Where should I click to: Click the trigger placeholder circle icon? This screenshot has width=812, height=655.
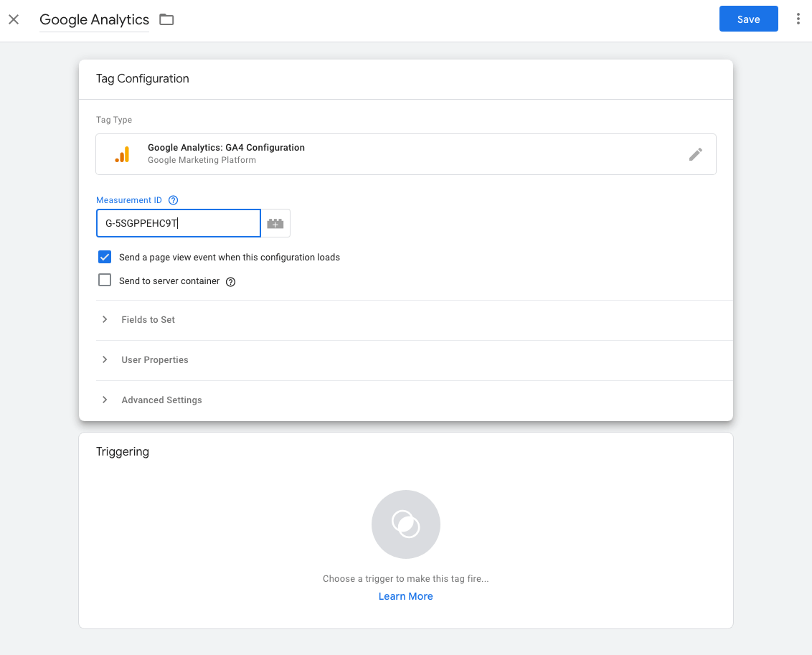coord(406,524)
